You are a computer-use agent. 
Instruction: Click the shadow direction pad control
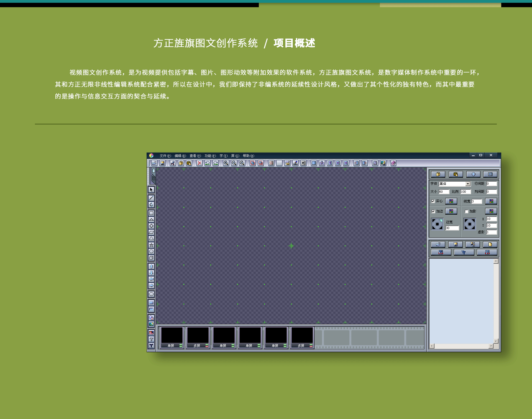pyautogui.click(x=470, y=224)
